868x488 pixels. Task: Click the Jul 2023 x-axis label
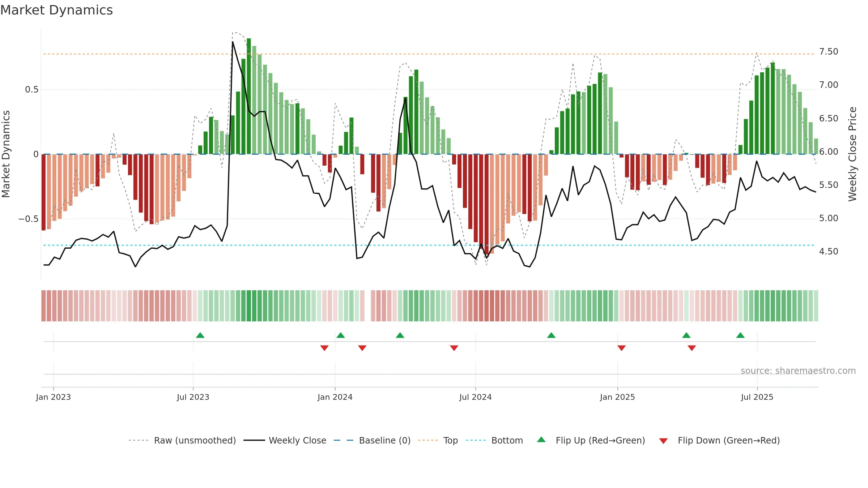193,397
